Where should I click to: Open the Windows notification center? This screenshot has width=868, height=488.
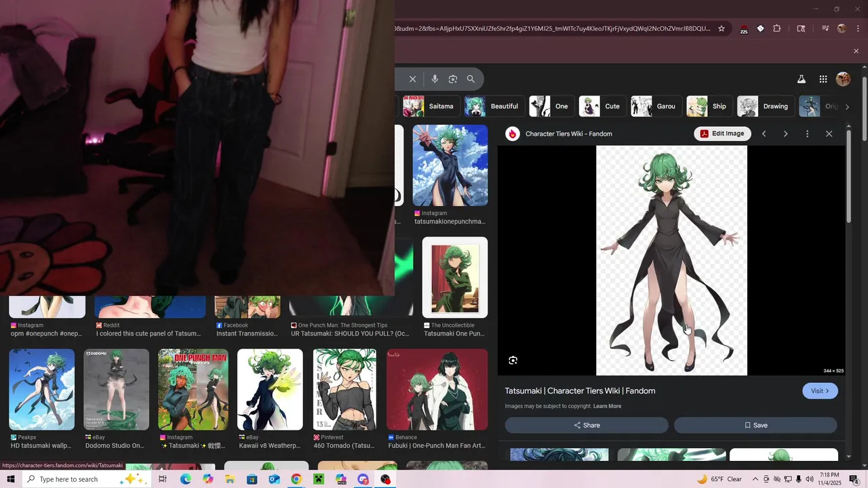coord(854,479)
